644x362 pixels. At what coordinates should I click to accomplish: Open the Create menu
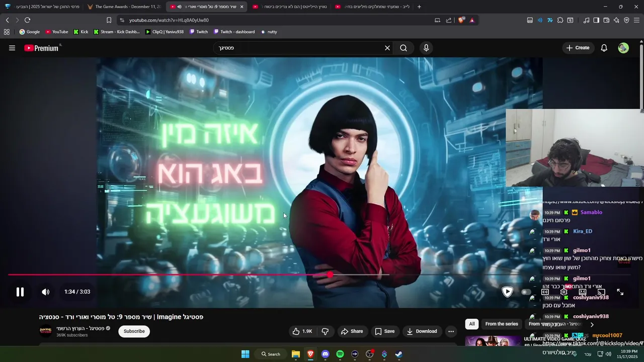578,48
